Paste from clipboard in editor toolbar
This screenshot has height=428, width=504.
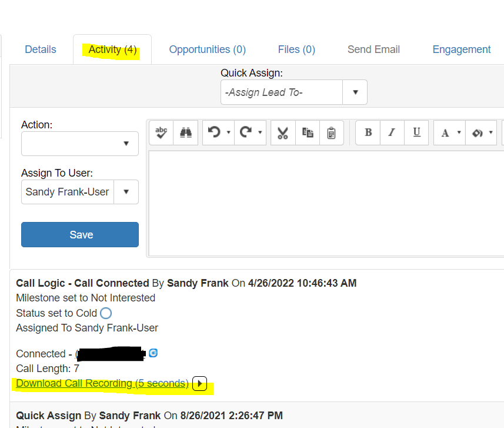pyautogui.click(x=331, y=132)
